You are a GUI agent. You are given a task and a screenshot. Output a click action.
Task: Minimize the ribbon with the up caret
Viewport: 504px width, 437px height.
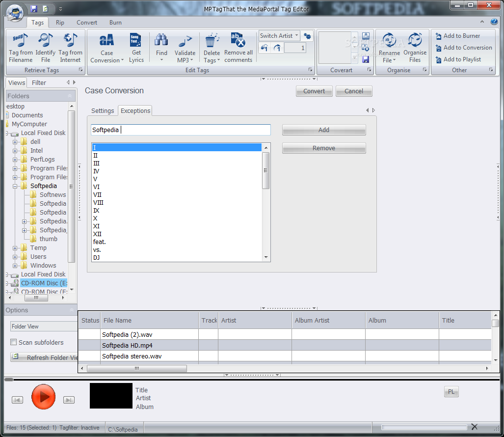tap(482, 22)
